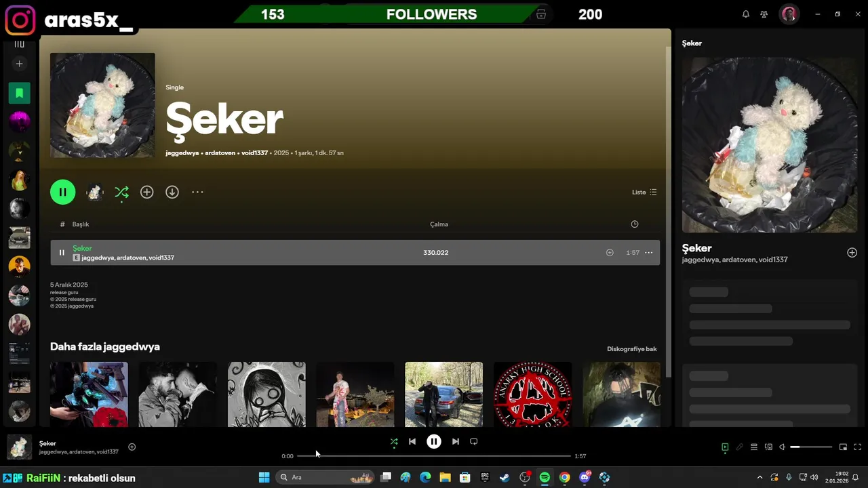This screenshot has height=488, width=868.
Task: Open the Liste view dropdown
Action: click(644, 192)
